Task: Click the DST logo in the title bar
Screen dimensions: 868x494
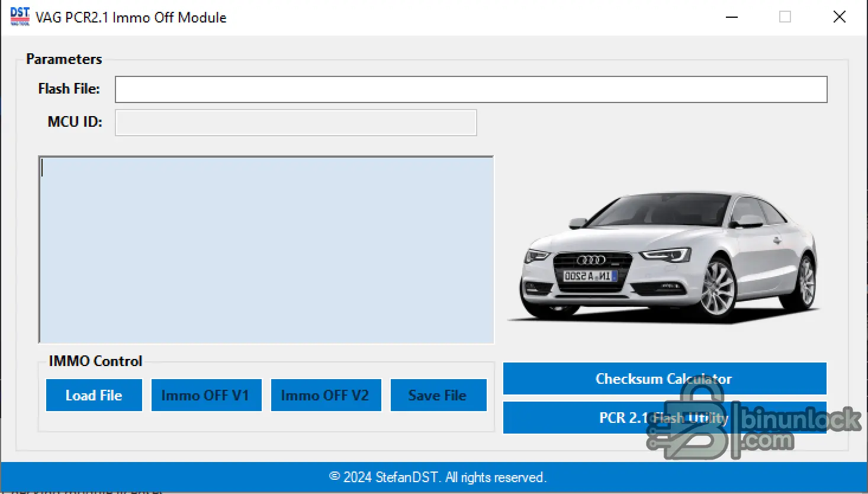Action: click(x=20, y=17)
